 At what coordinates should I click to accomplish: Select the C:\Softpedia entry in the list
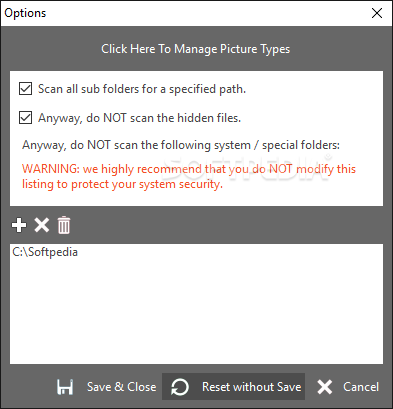coord(45,252)
